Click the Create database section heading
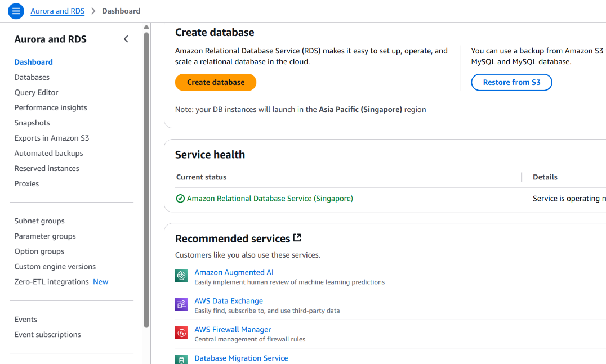 coord(215,33)
